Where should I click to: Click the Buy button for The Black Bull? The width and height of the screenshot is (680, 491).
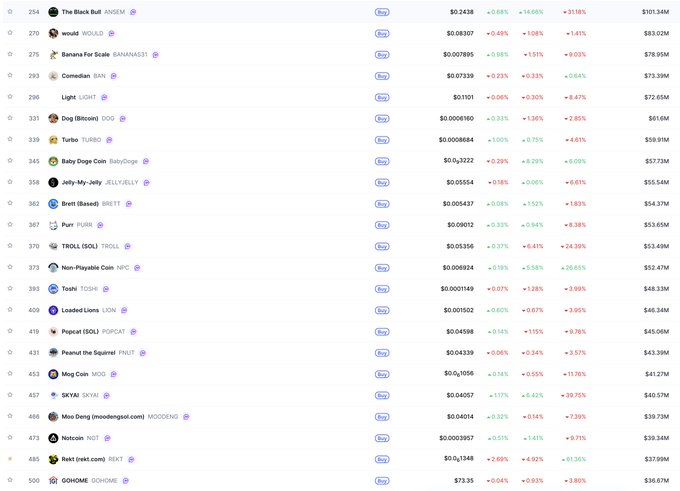[382, 12]
